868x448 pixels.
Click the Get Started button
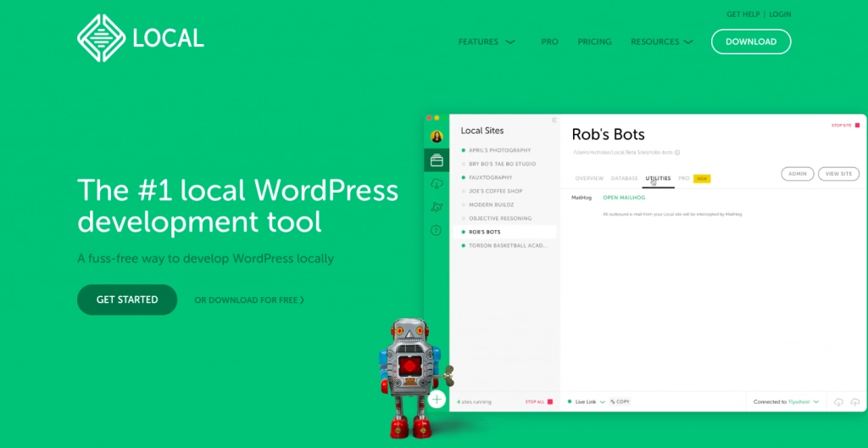click(x=127, y=300)
